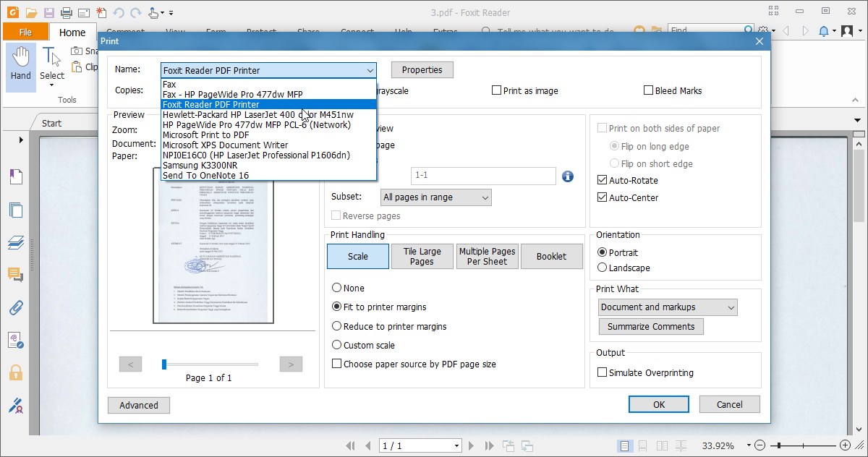This screenshot has height=457, width=868.
Task: Open the Comments panel icon in sidebar
Action: pos(16,276)
